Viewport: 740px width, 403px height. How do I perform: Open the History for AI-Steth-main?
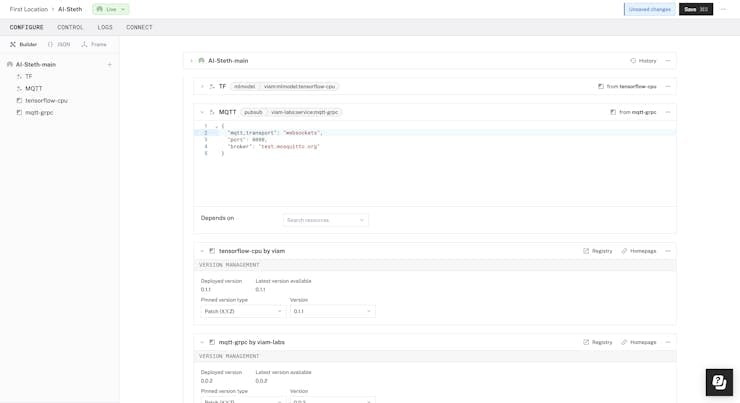coord(643,61)
